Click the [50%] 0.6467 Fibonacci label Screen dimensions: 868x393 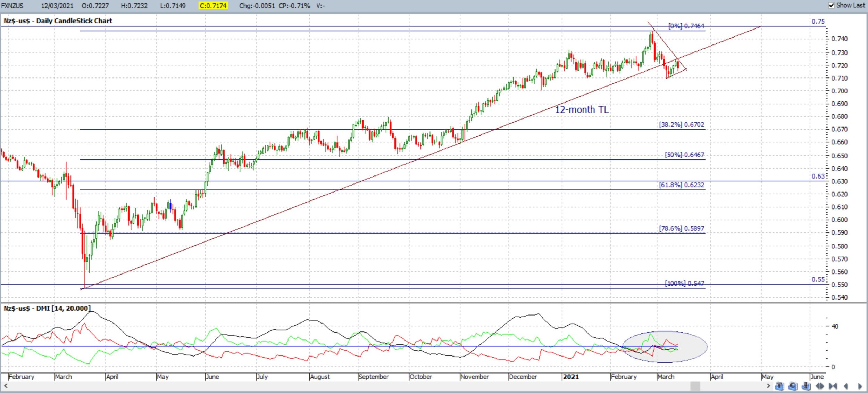685,155
